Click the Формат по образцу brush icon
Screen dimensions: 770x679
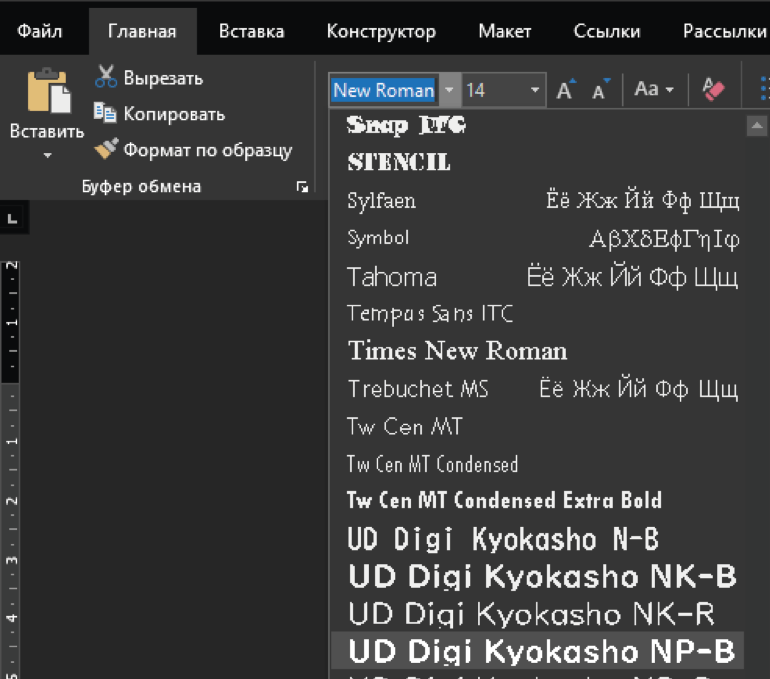106,149
